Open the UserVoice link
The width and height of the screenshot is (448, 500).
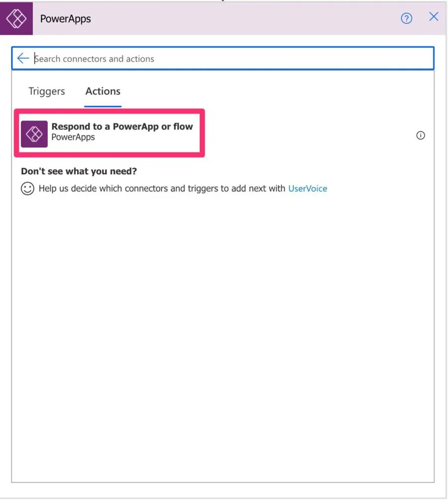pos(308,189)
